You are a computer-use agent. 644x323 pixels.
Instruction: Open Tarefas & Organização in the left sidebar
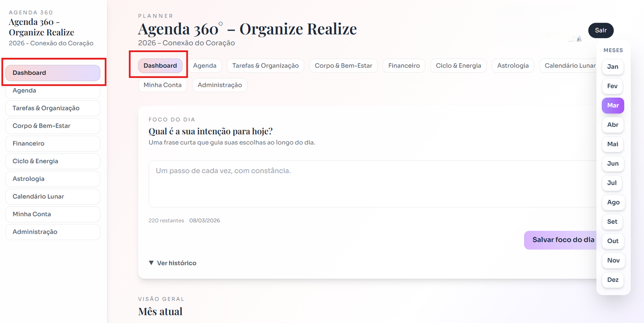point(53,108)
